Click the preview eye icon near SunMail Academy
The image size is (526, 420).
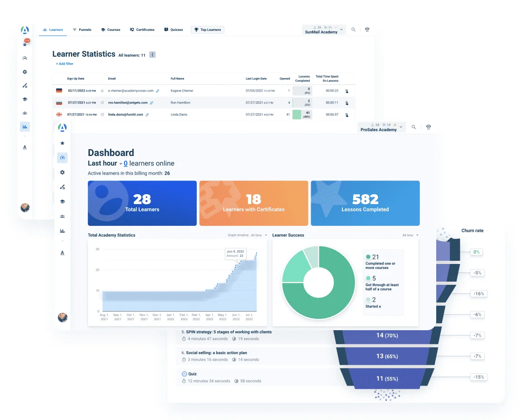[367, 29]
